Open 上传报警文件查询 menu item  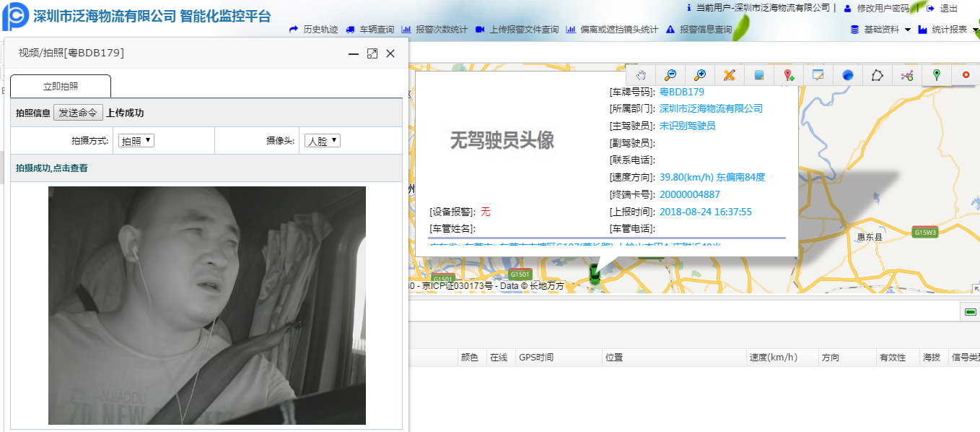pos(517,30)
